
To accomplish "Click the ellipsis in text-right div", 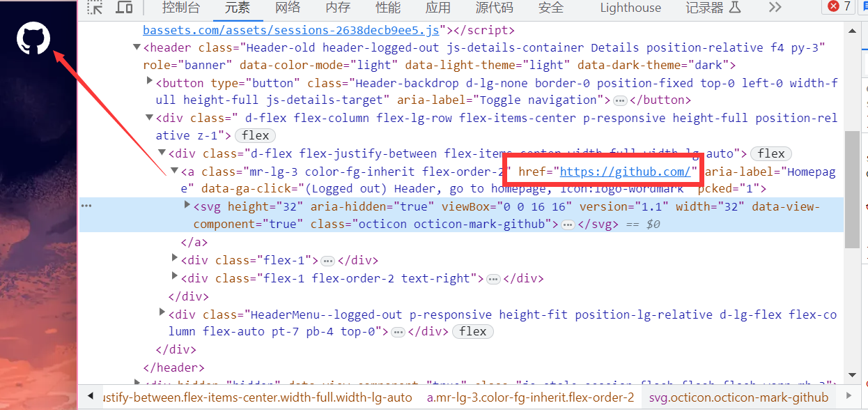I will pyautogui.click(x=493, y=279).
